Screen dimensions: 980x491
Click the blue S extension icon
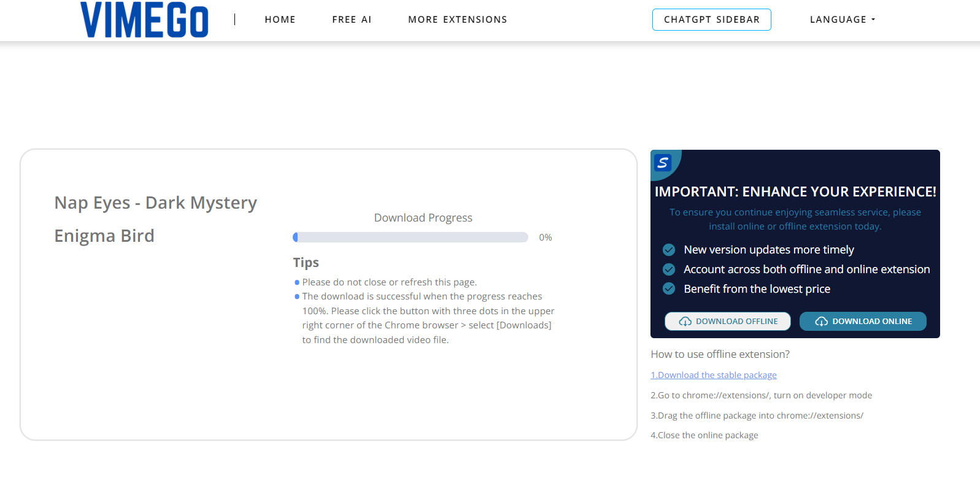coord(663,163)
